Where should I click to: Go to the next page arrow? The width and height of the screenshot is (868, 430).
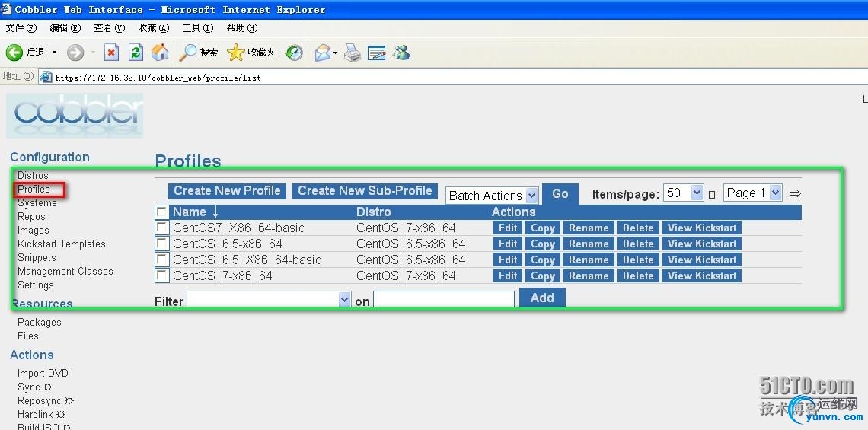click(795, 194)
